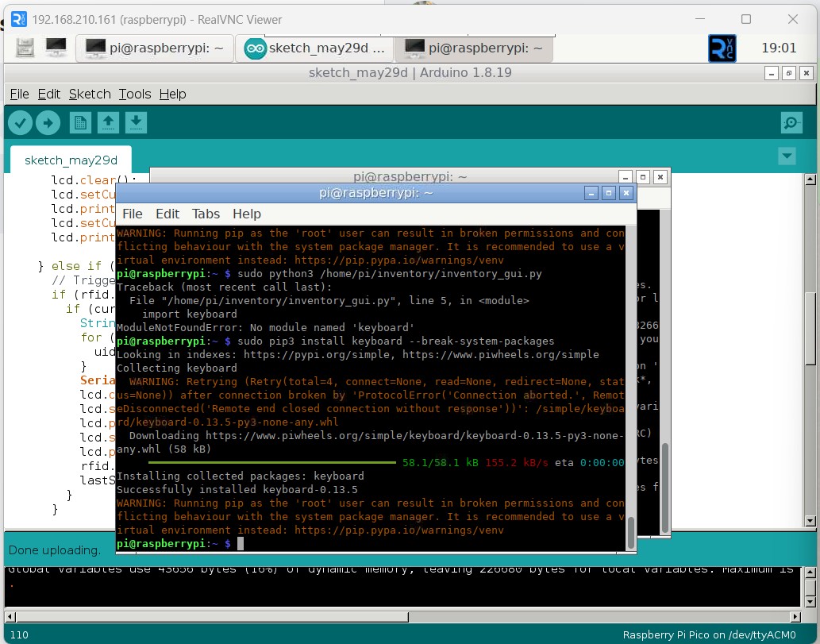Minimize the front terminal window

click(x=591, y=194)
